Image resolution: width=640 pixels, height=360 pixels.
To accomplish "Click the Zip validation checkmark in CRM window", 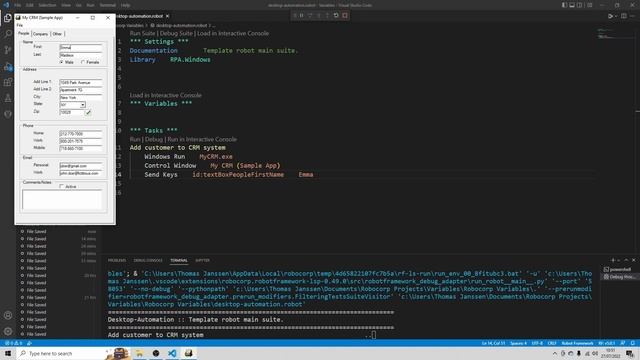I will (88, 112).
